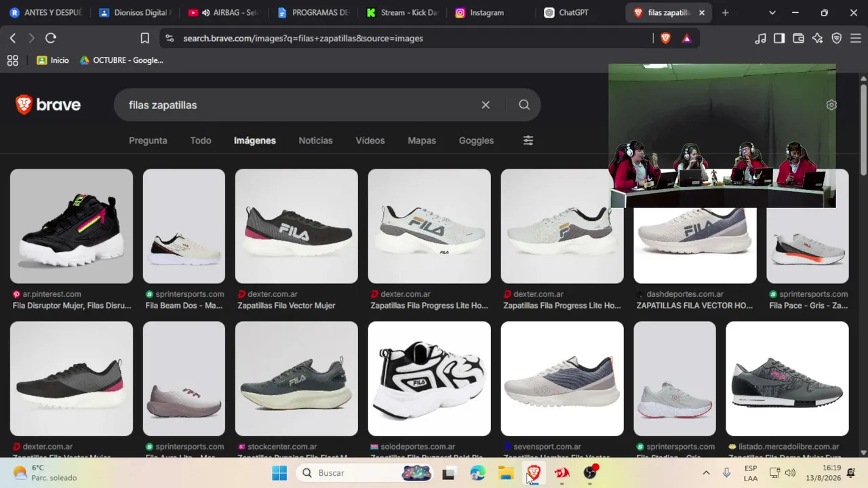The width and height of the screenshot is (868, 488).
Task: Open the Brave playlist music icon
Action: (x=760, y=39)
